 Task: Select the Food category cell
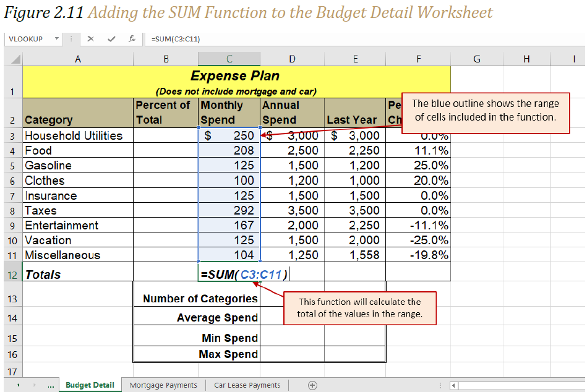click(x=78, y=150)
